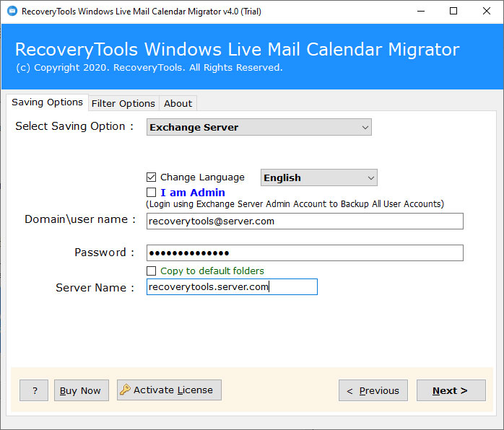Click the RecoveryTools app icon in title bar

12,12
